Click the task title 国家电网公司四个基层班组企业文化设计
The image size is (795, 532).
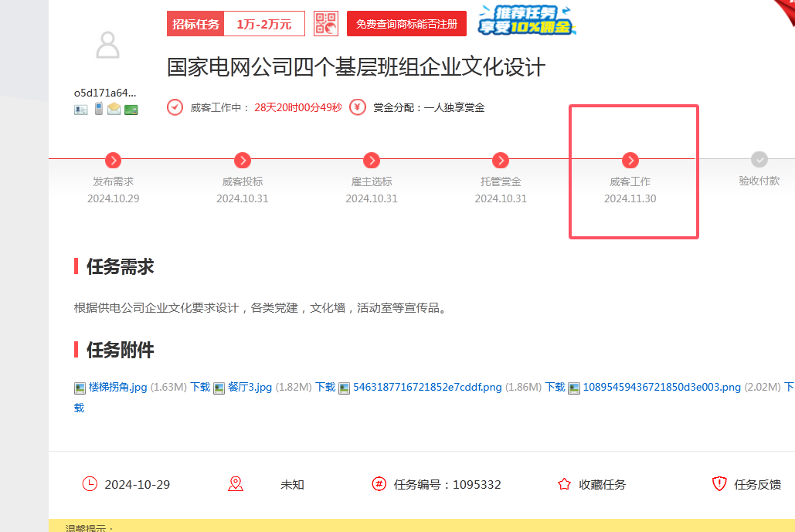[x=356, y=67]
